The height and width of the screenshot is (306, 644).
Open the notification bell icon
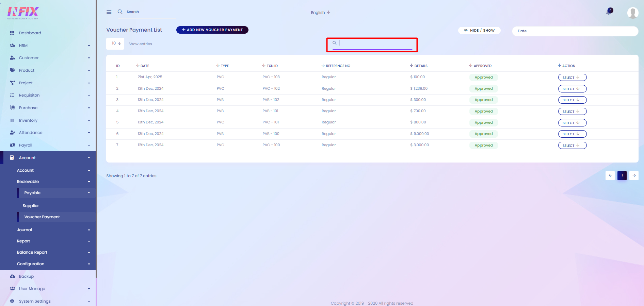click(608, 12)
